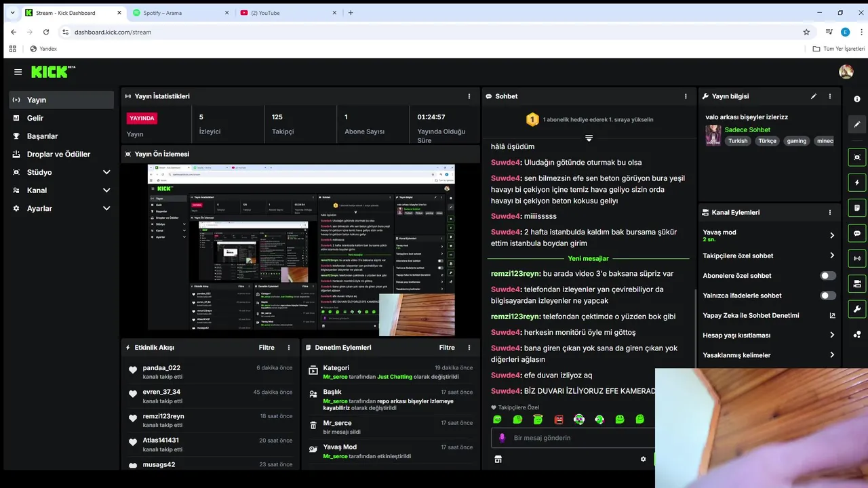
Task: Open Başarılar in the sidebar
Action: coord(62,136)
